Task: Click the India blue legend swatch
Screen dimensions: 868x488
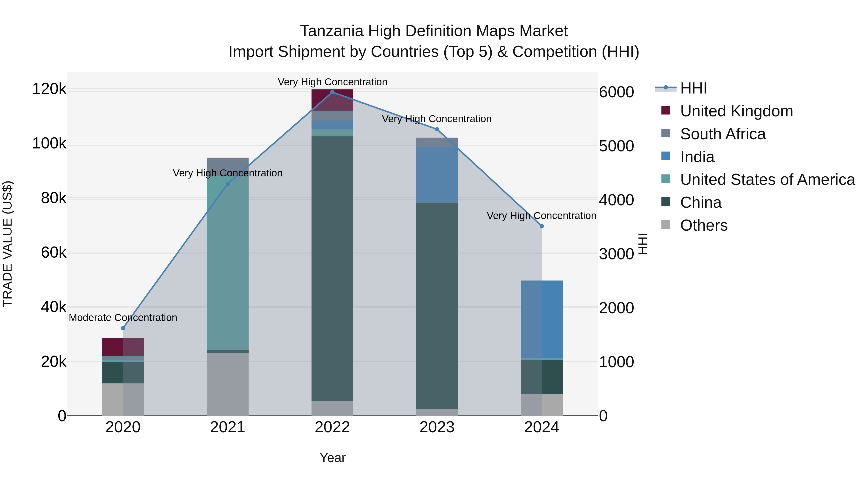Action: [x=665, y=156]
